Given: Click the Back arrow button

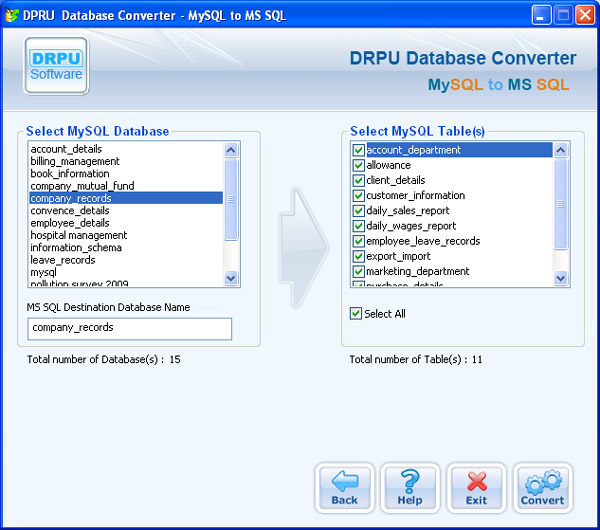Looking at the screenshot, I should (344, 488).
